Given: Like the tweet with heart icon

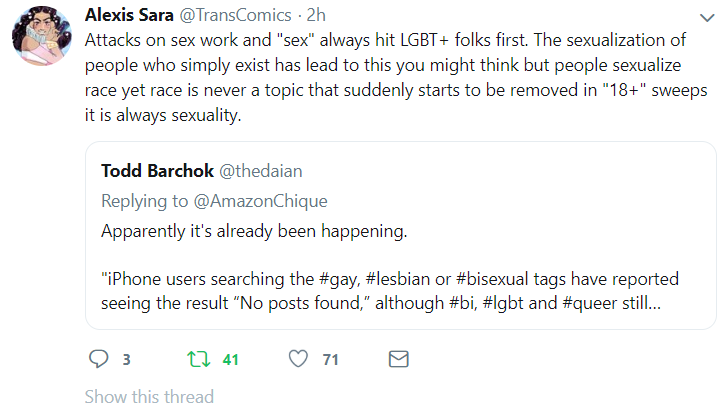Looking at the screenshot, I should click(x=298, y=359).
